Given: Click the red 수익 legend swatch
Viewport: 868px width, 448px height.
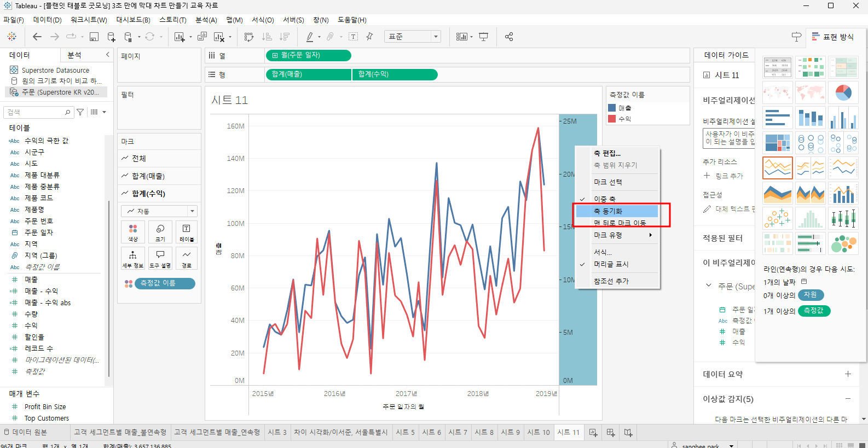Looking at the screenshot, I should [612, 118].
